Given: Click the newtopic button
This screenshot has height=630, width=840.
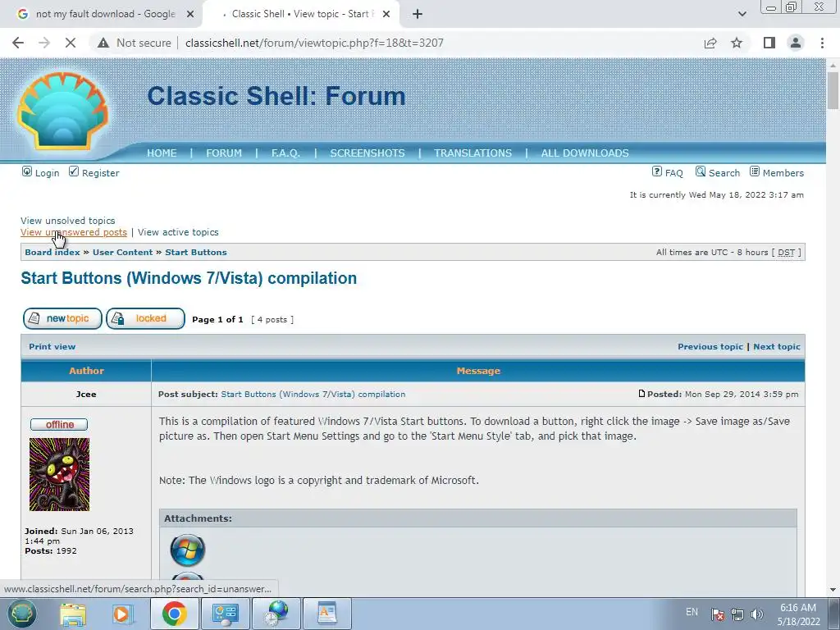Looking at the screenshot, I should click(x=62, y=319).
